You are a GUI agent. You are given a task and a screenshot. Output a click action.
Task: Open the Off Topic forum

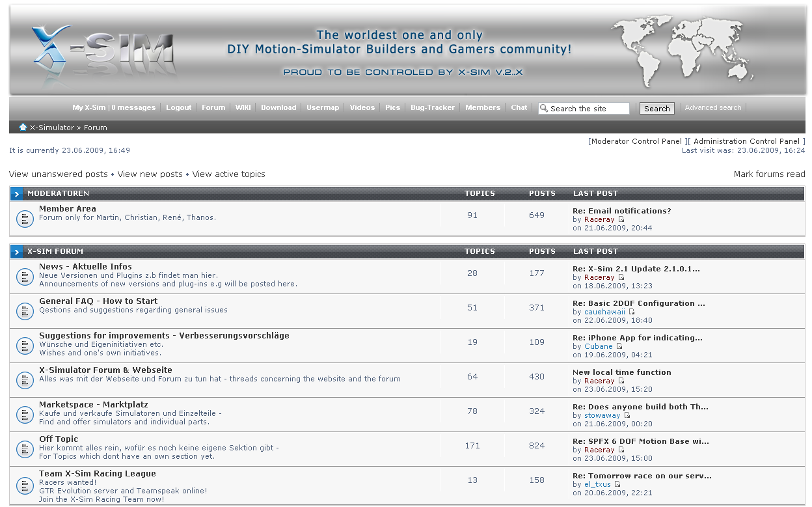click(59, 439)
